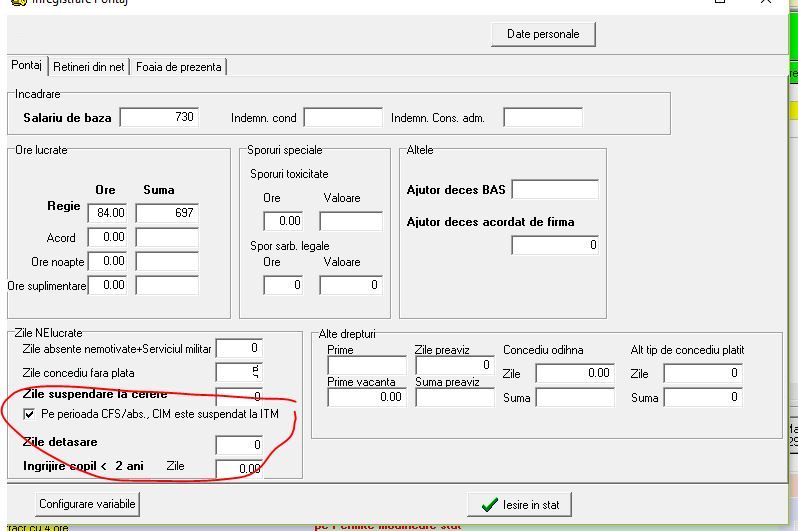
Task: Focus the Indemn. cond field
Action: (x=343, y=117)
